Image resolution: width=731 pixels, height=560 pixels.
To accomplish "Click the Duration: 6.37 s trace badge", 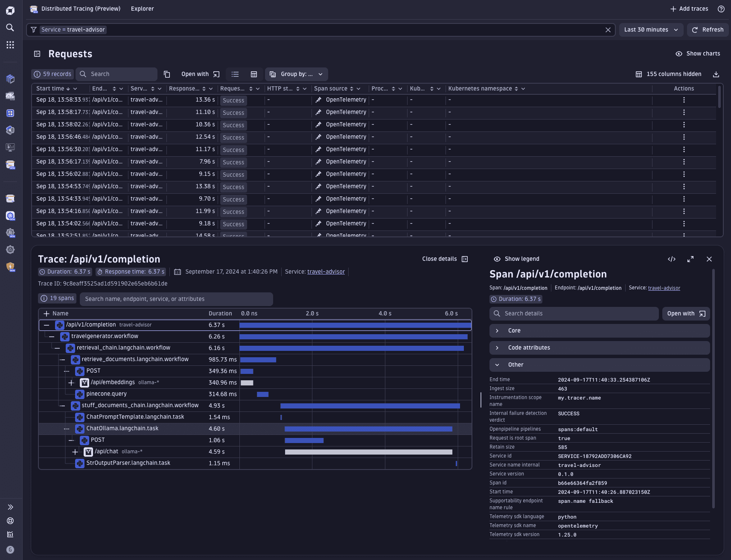I will [x=65, y=272].
